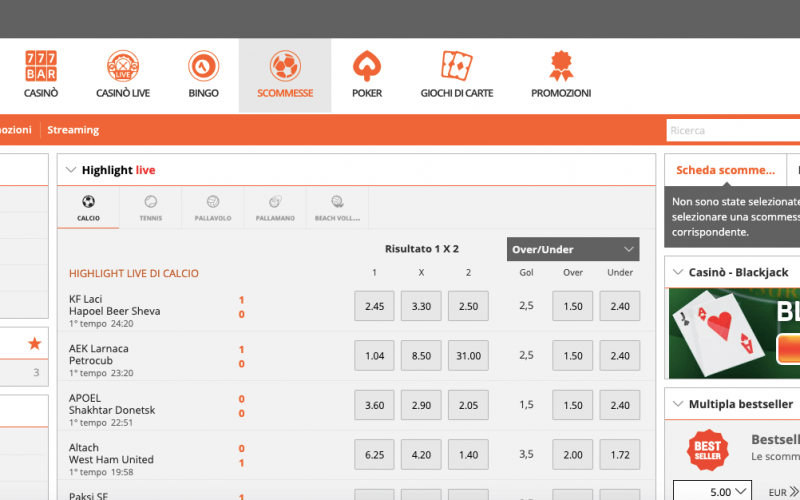Go to the Streaming menu item
The image size is (800, 500).
(73, 130)
